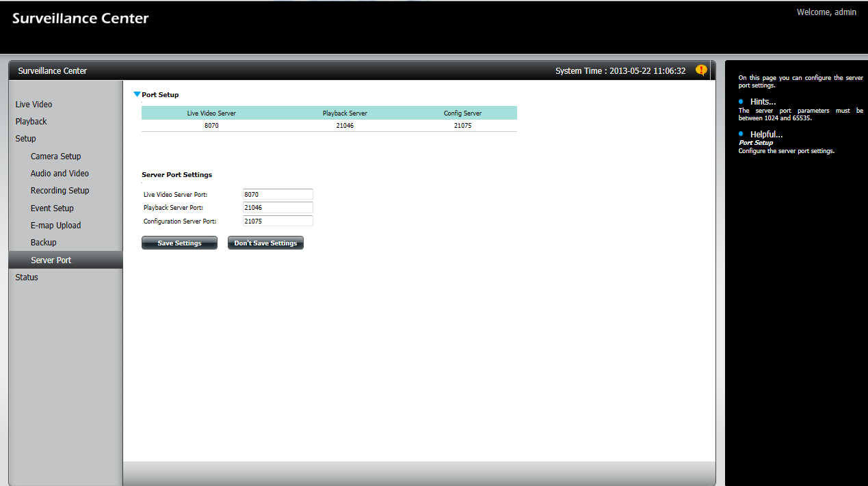Focus Configuration Server Port field

(x=278, y=221)
